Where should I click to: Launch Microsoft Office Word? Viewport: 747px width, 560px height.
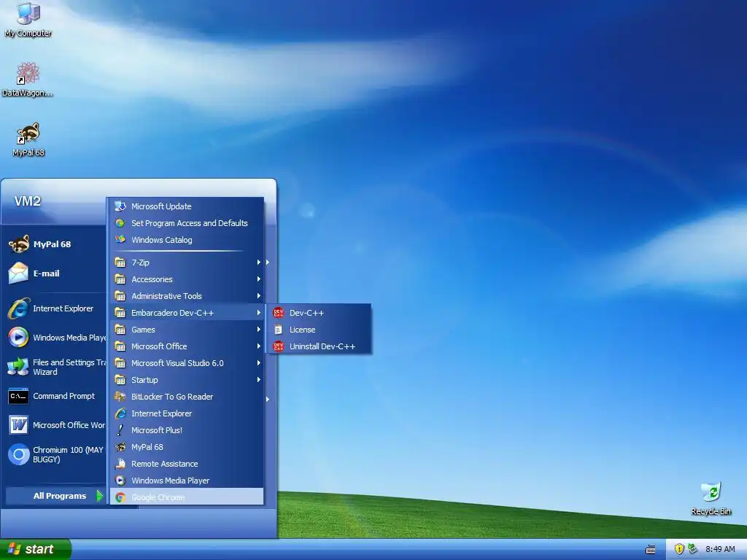[57, 425]
